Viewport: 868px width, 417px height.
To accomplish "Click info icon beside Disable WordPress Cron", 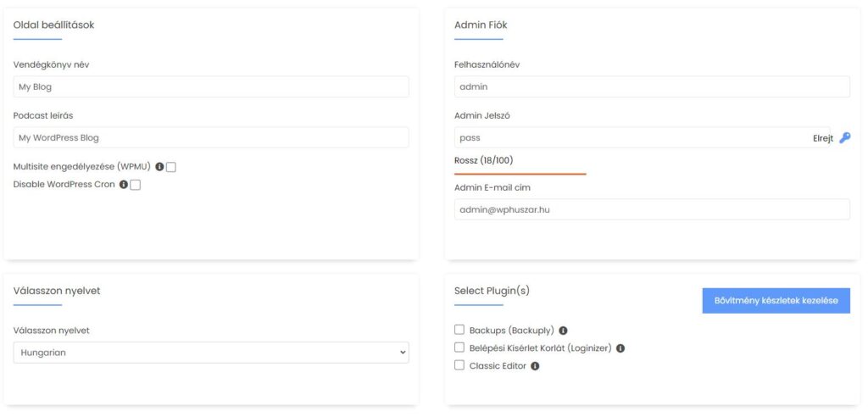I will pos(124,184).
